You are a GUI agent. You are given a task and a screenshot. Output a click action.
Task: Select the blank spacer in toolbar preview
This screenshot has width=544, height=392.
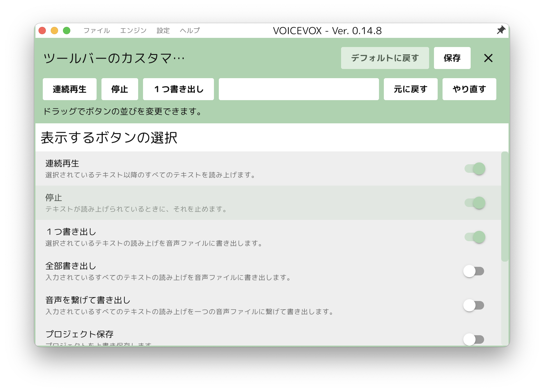[x=299, y=89]
